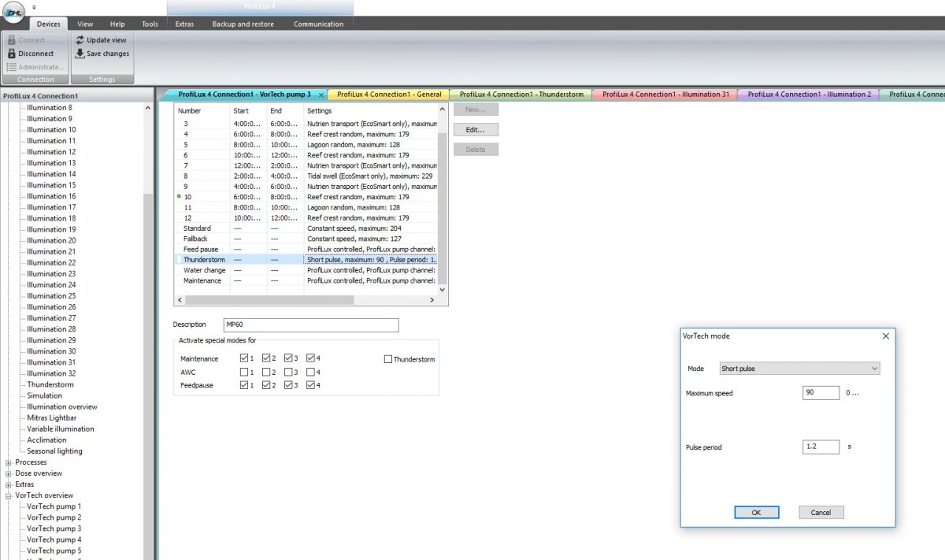
Task: Select row 10 in the pump table
Action: 306,197
